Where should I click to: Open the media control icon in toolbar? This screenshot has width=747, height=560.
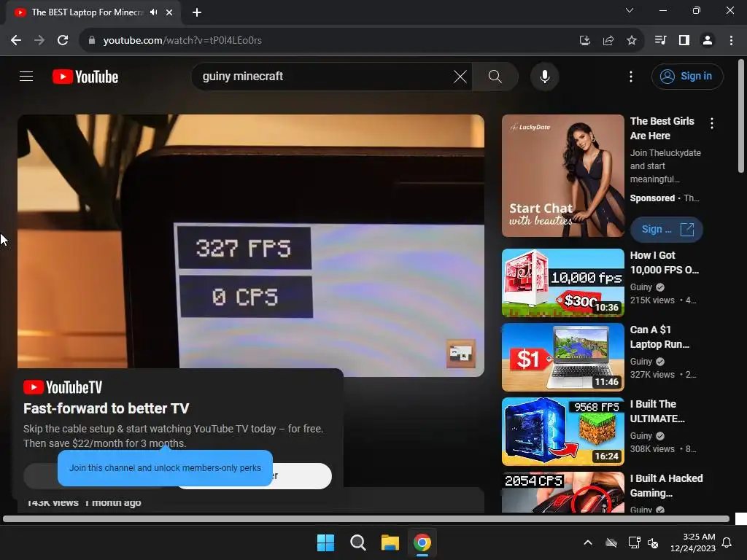tap(660, 41)
